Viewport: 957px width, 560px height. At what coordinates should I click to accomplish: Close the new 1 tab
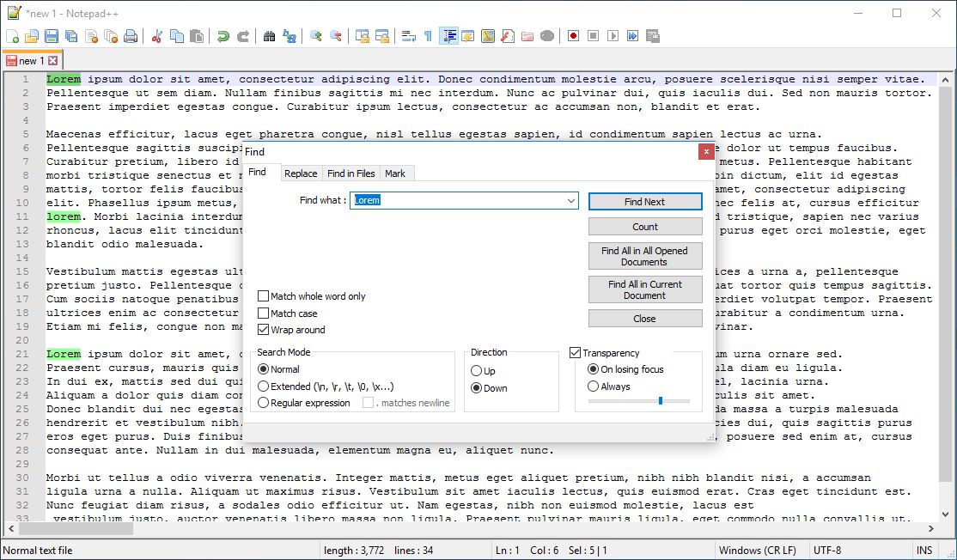[x=53, y=61]
